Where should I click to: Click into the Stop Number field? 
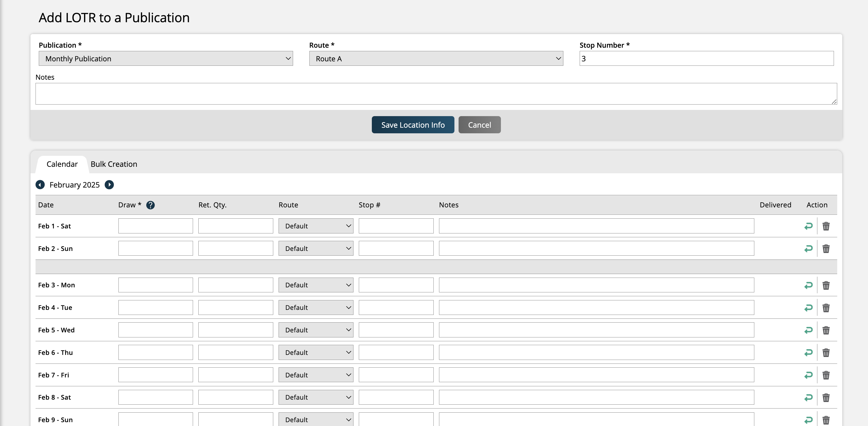coord(706,59)
